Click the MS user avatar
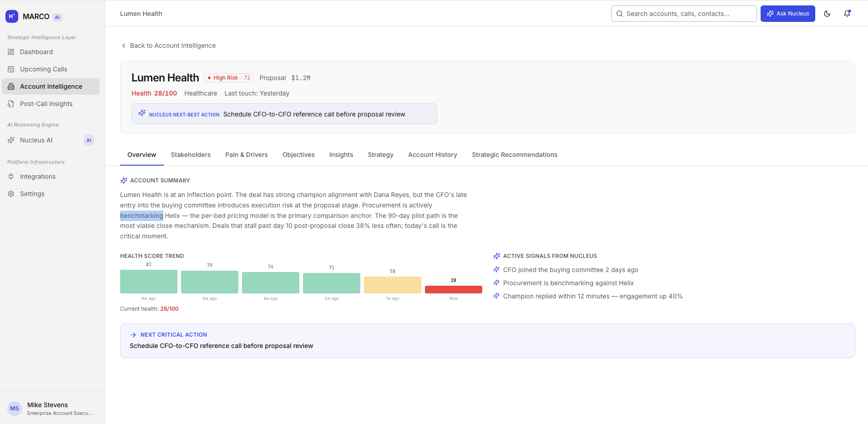Screen dimensions: 868x424 (15, 409)
